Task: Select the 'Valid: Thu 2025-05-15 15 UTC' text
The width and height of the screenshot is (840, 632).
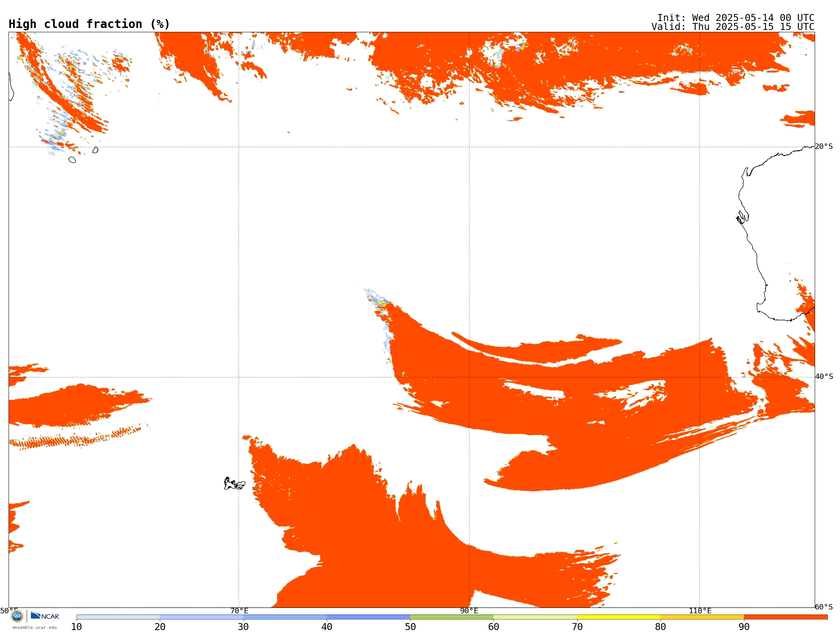Action: (733, 27)
